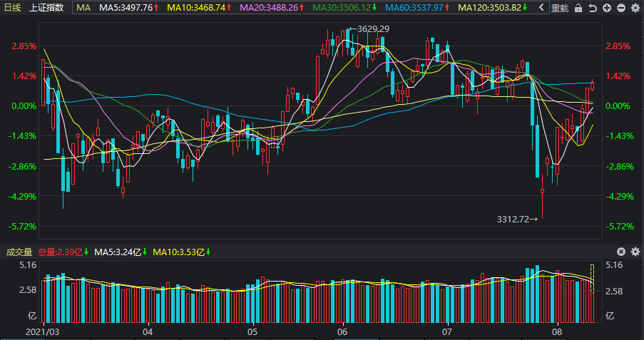Zoom in chart with plus icon
644x340 pixels.
[607, 8]
